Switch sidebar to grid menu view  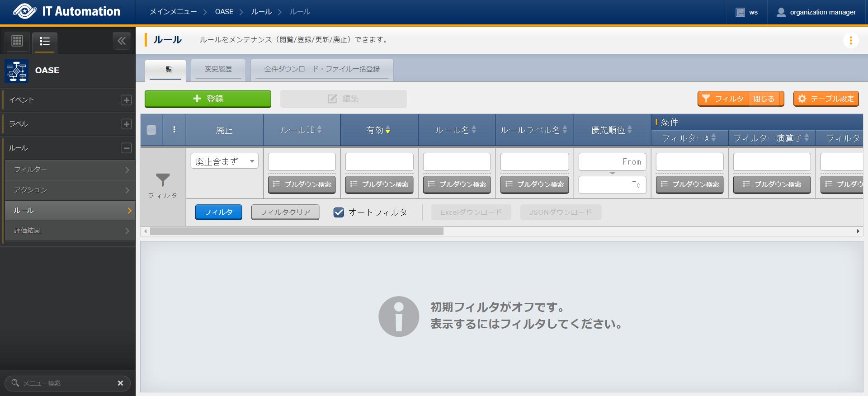(x=17, y=41)
